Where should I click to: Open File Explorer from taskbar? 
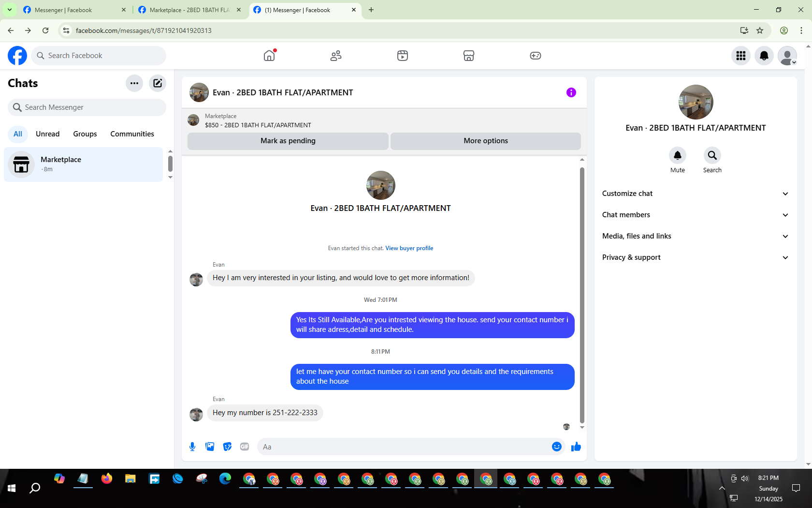(130, 479)
